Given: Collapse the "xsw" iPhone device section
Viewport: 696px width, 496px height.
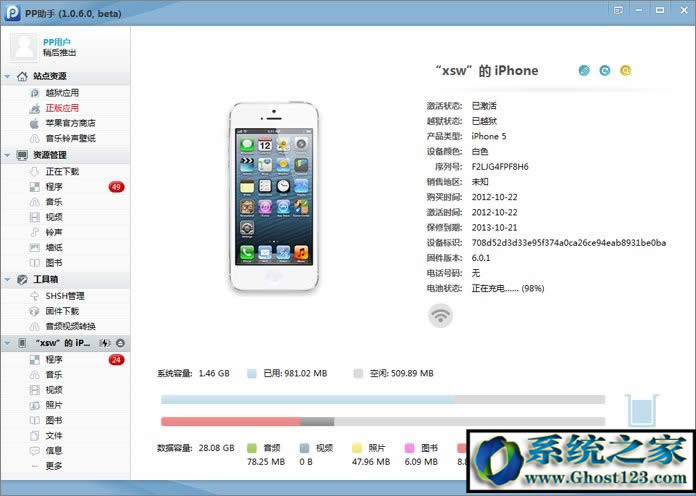Looking at the screenshot, I should tap(8, 343).
